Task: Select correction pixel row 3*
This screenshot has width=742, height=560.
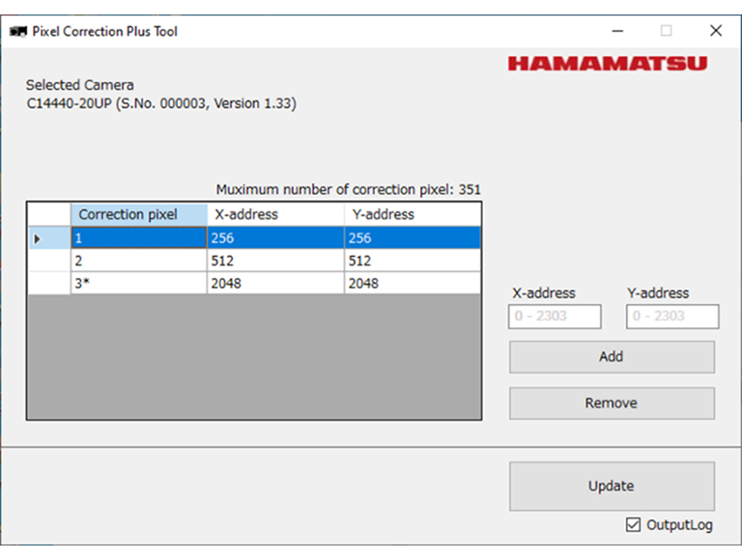Action: click(x=138, y=284)
